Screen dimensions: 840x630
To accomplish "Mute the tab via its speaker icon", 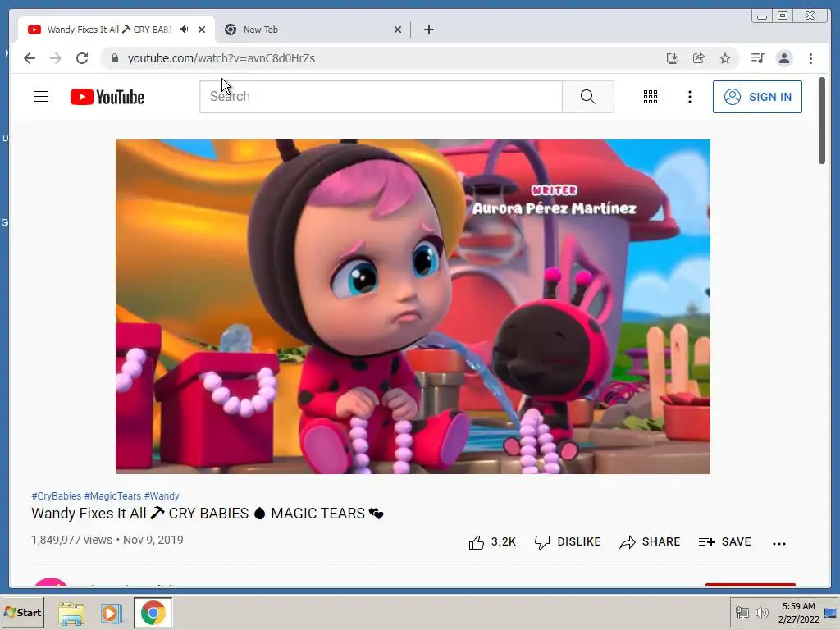I will coord(185,30).
